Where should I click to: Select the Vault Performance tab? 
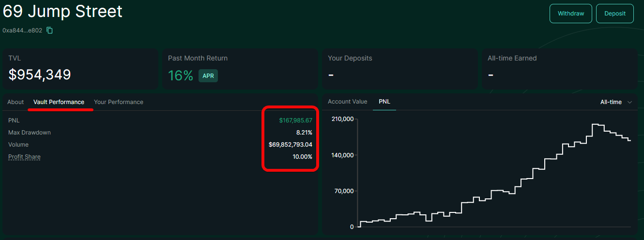pos(59,102)
